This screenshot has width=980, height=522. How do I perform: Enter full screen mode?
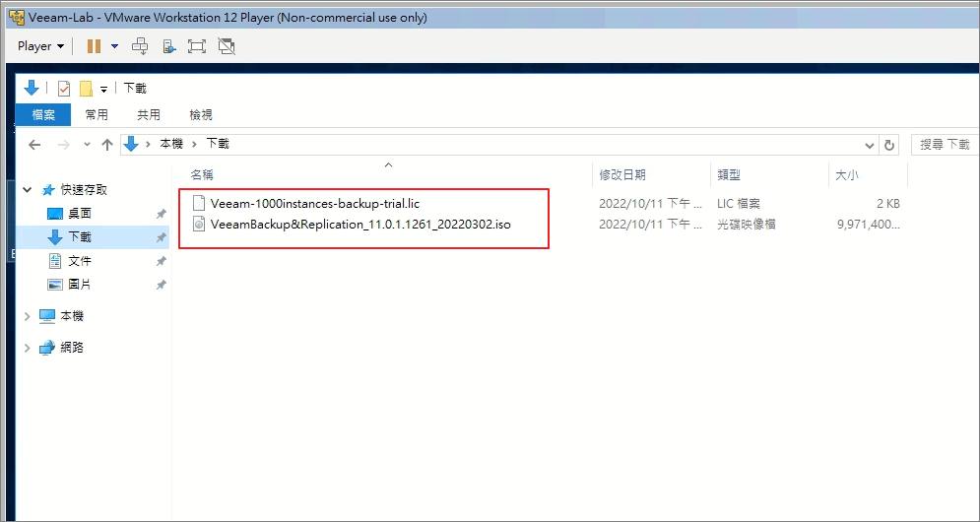click(x=197, y=46)
